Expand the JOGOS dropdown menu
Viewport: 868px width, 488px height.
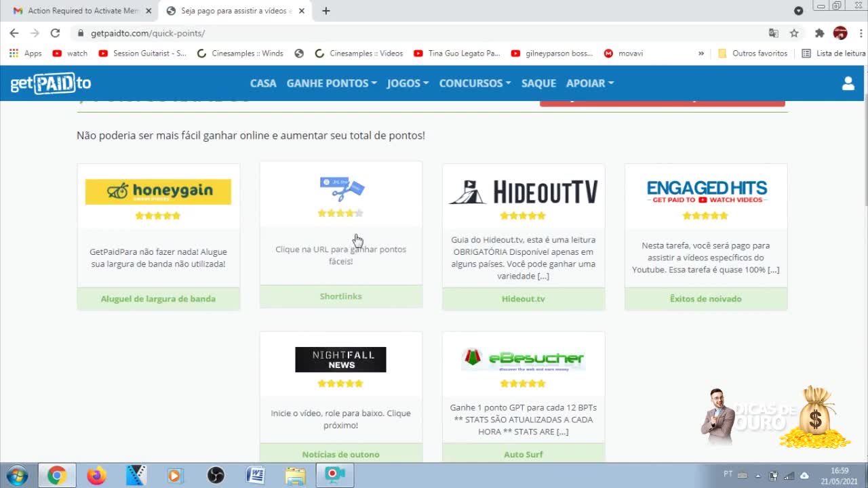click(x=408, y=83)
